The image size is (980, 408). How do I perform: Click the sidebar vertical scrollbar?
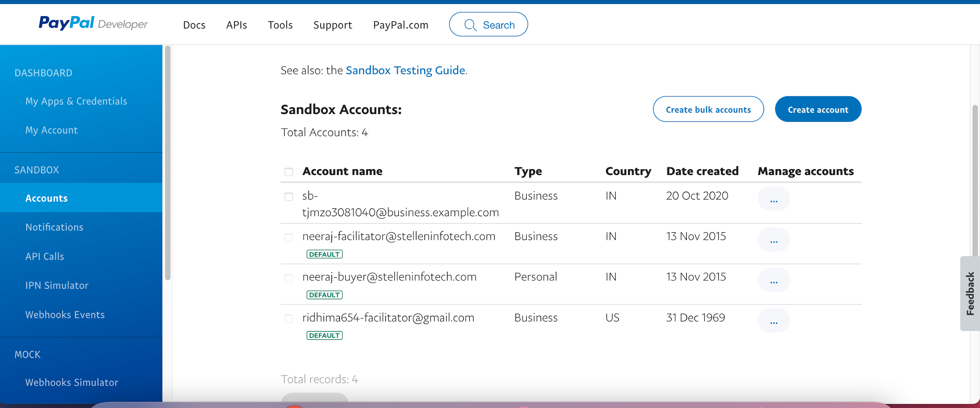(x=167, y=162)
